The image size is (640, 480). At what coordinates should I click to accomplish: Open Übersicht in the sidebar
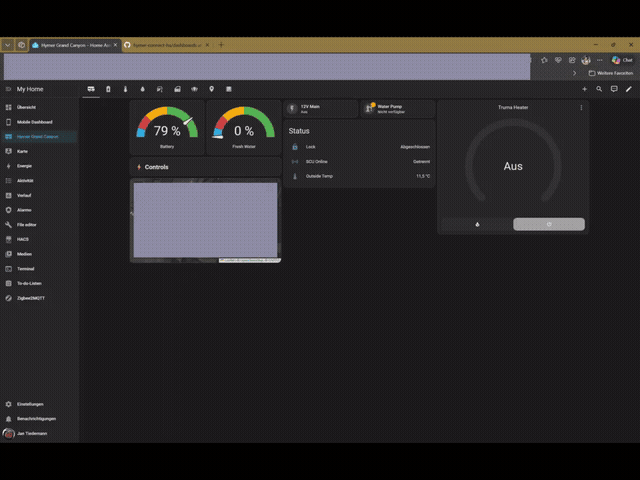(x=40, y=107)
